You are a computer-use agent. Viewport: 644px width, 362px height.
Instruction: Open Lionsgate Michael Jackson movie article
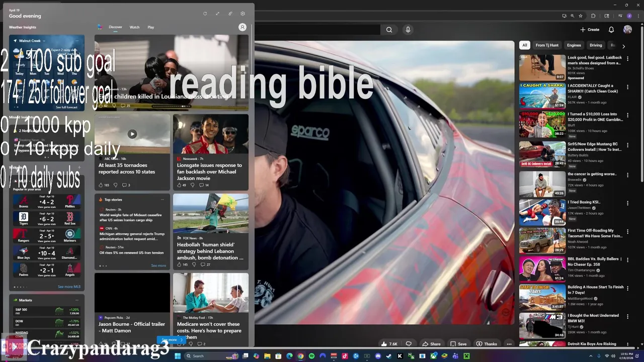point(211,152)
